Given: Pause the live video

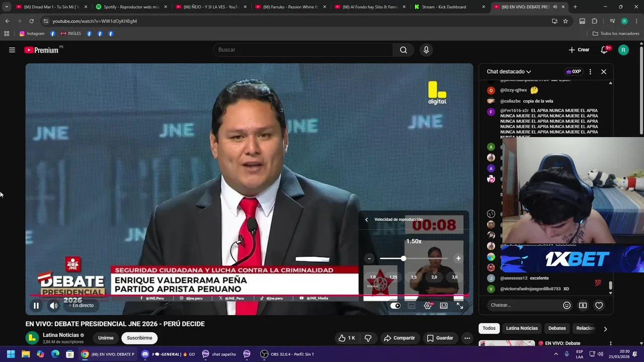Looking at the screenshot, I should [x=36, y=305].
